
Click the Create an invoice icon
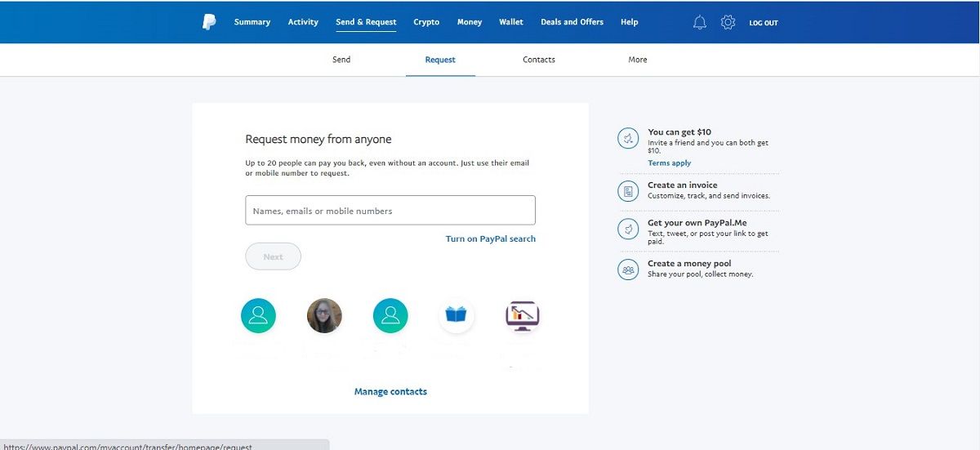click(628, 192)
